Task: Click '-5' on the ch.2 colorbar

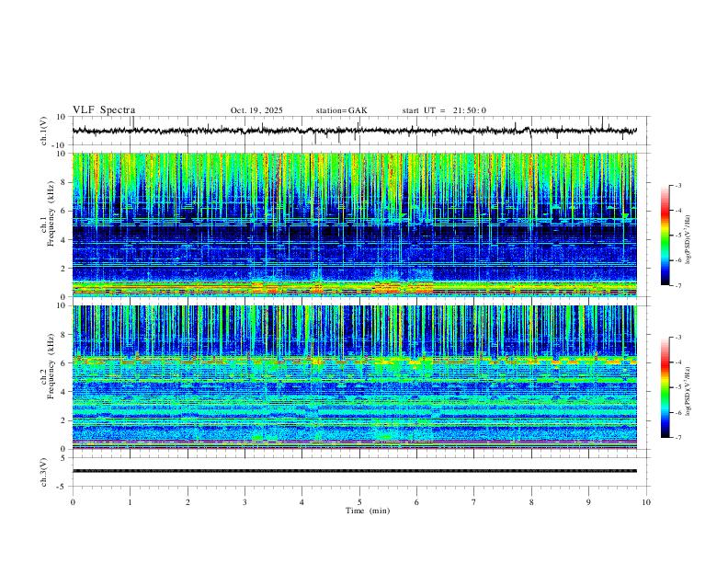Action: 678,387
